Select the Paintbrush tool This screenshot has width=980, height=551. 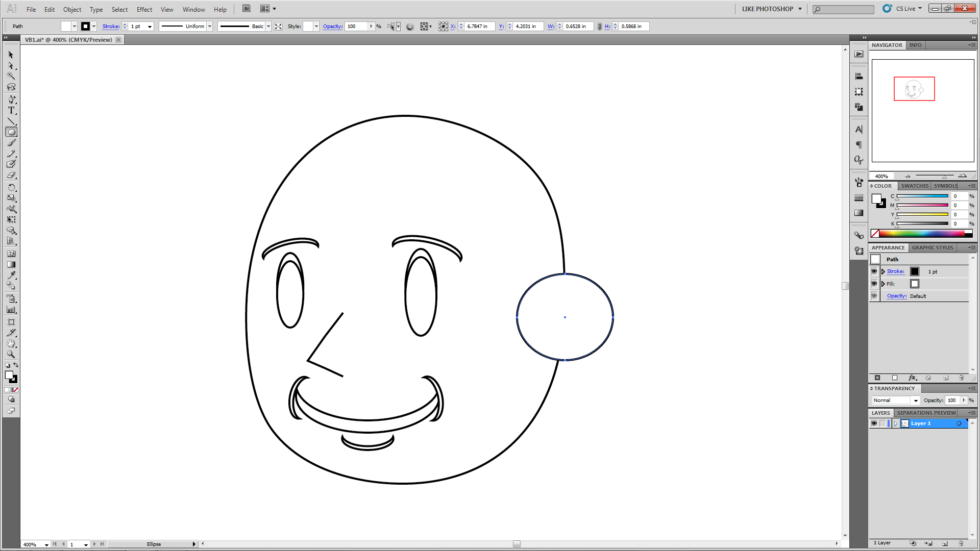[x=11, y=143]
